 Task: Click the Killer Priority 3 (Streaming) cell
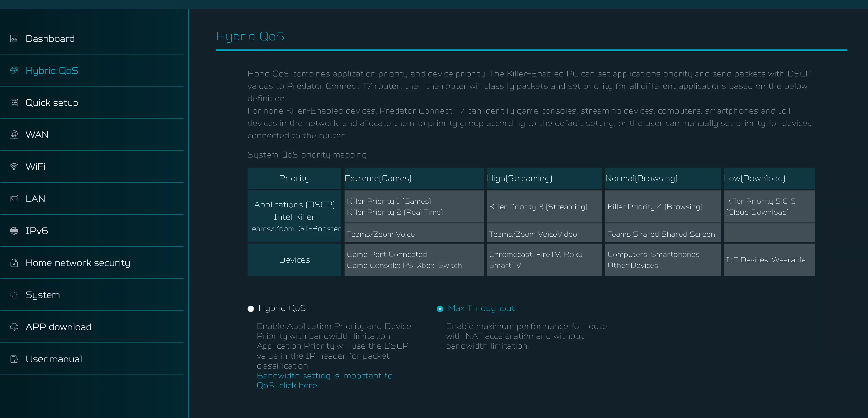(544, 207)
